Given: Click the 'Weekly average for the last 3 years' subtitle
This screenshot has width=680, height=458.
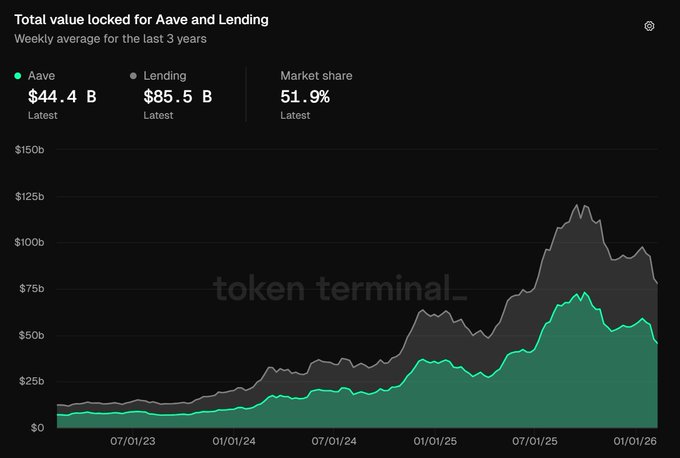Looking at the screenshot, I should (x=110, y=39).
